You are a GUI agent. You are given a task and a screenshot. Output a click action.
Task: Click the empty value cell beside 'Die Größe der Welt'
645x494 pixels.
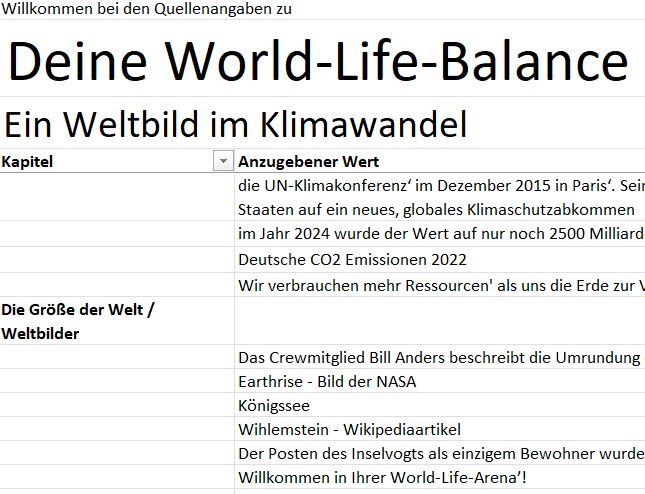440,321
